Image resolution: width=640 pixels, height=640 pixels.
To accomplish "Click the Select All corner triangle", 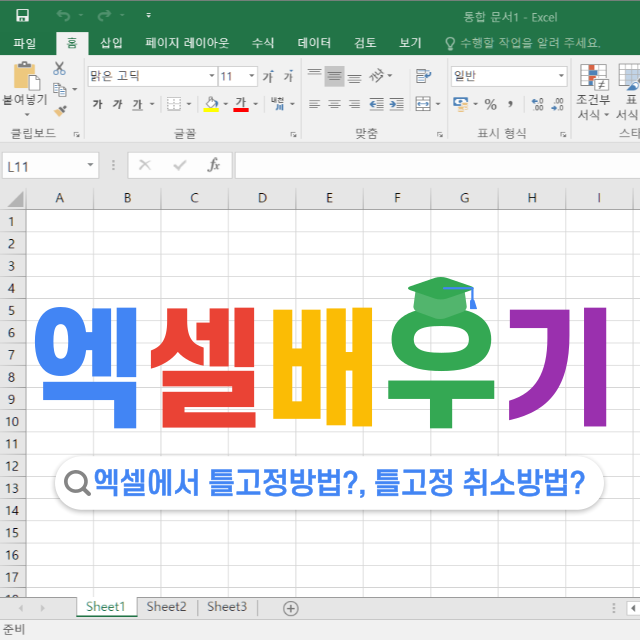I will pos(16,199).
